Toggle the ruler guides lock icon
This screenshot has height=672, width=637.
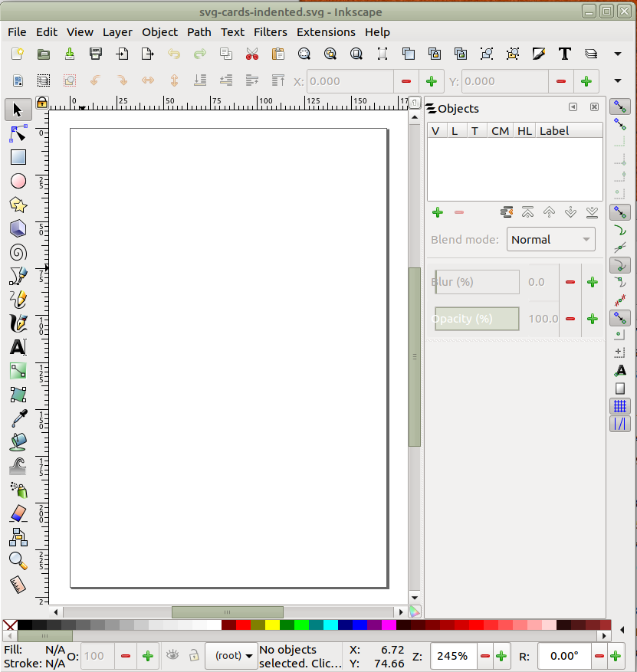(41, 103)
